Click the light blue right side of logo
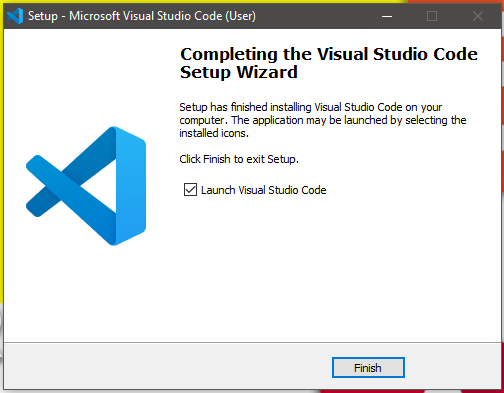Screen dimensions: 504x393 131,186
